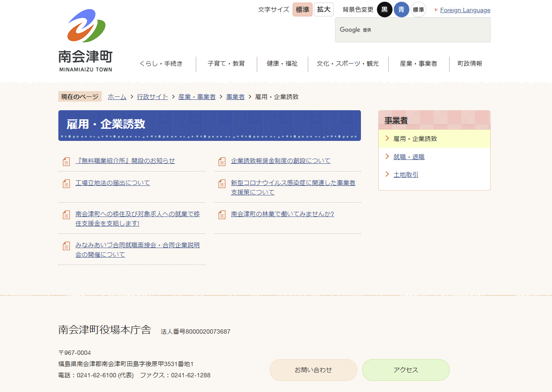Click the アクセス button

tap(406, 370)
